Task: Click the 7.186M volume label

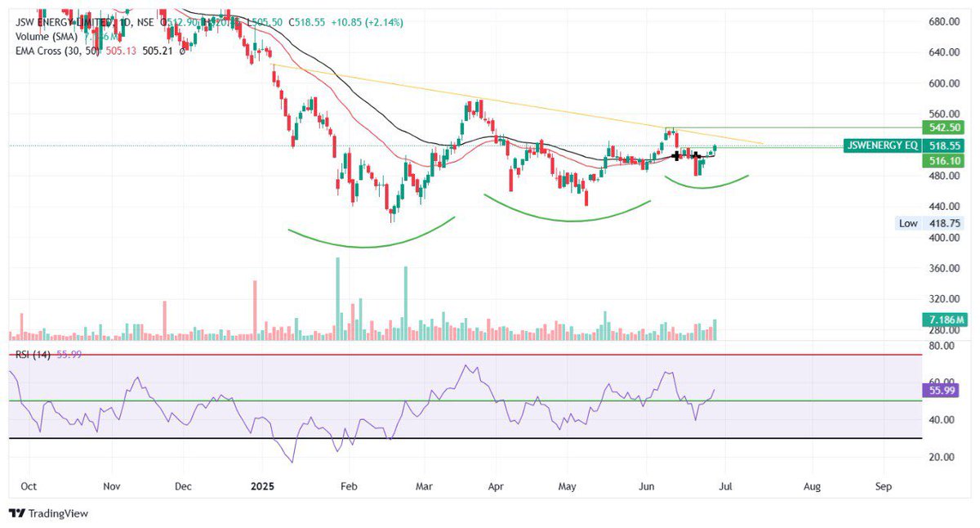Action: 944,318
